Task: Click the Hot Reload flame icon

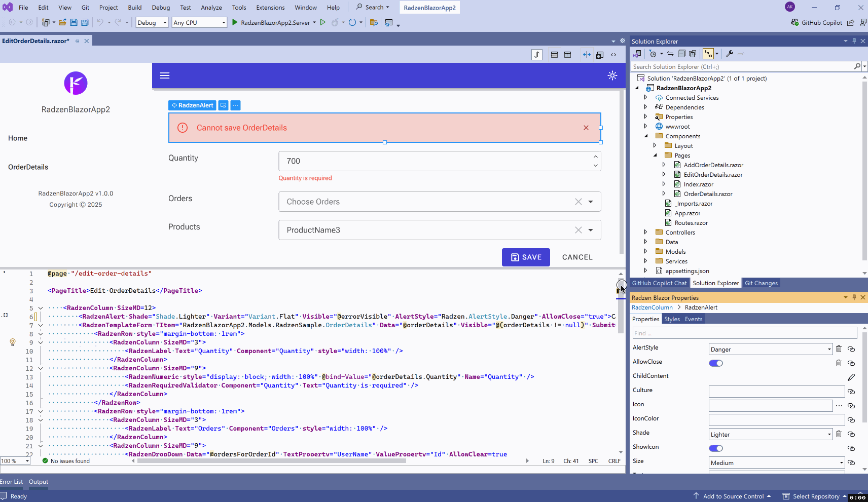Action: point(335,22)
